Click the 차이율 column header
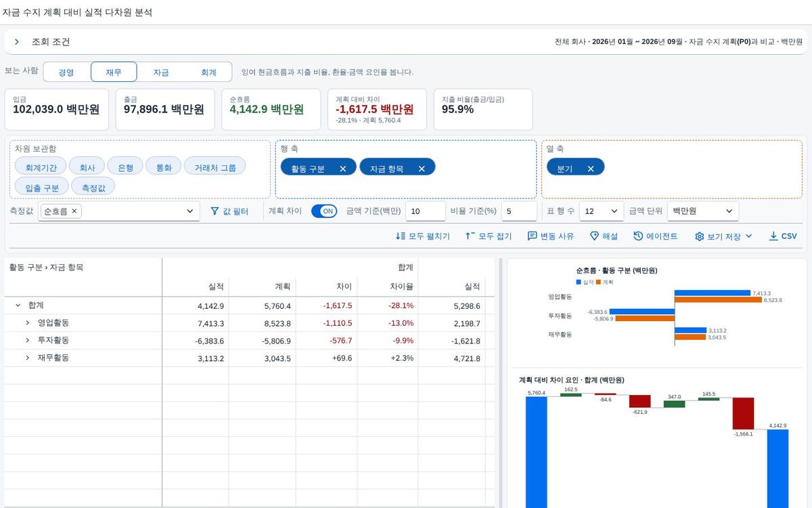The width and height of the screenshot is (812, 508). pos(387,287)
